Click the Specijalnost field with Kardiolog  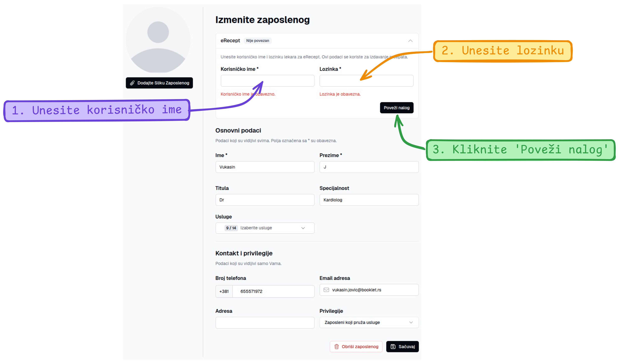tap(369, 200)
